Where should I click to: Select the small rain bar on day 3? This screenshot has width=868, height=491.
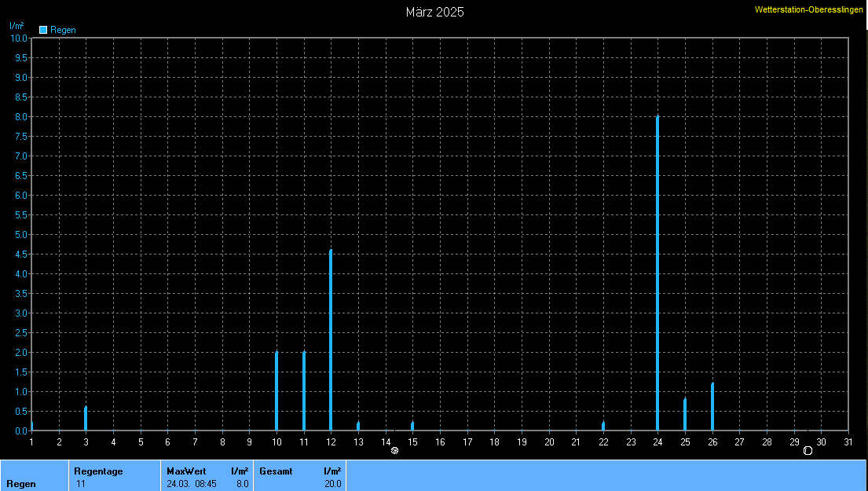86,419
